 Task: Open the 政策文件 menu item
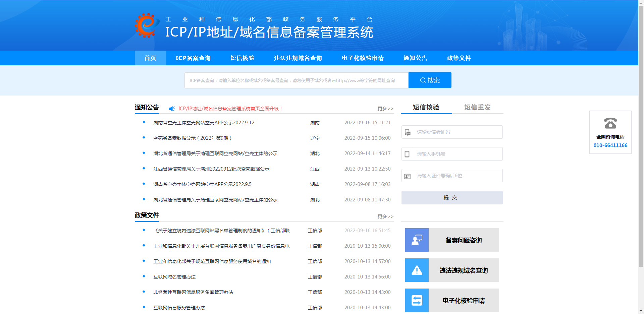[x=459, y=58]
